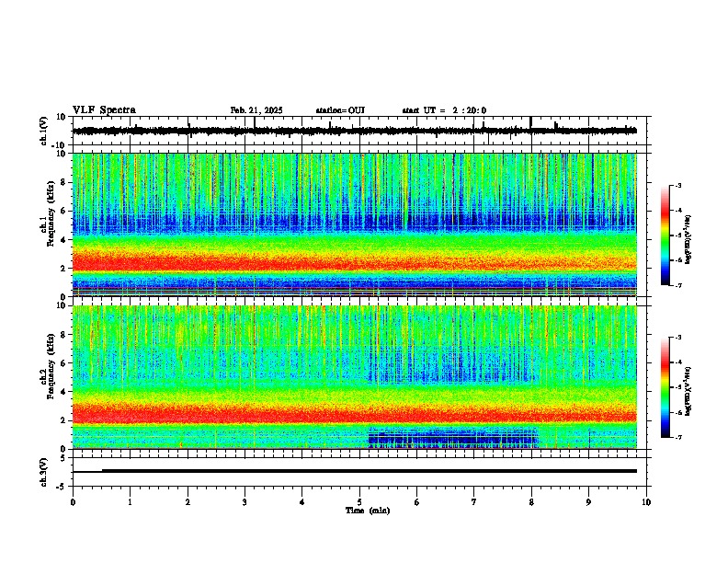Select the "Feb. 21, 2025" date label
728x563 pixels.
256,110
